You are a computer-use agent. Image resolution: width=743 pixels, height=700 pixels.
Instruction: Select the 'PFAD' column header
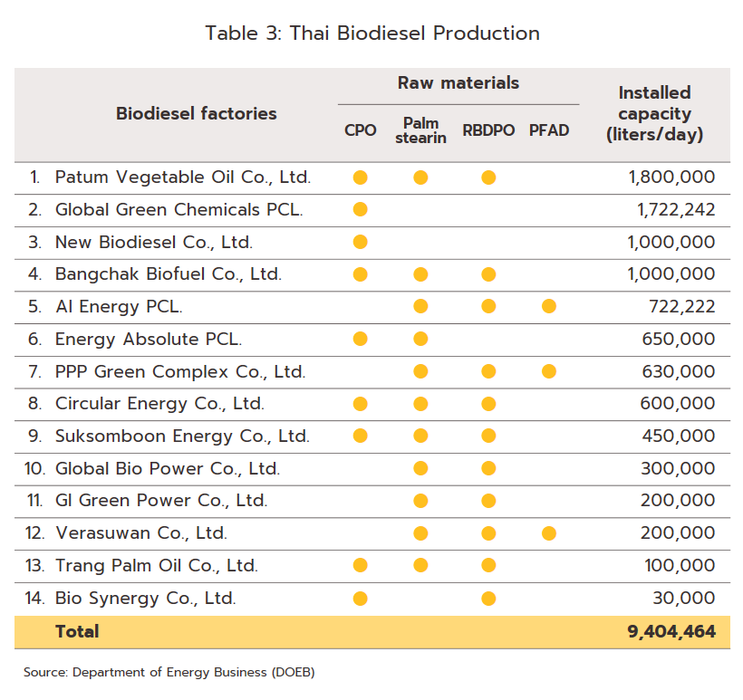click(549, 130)
